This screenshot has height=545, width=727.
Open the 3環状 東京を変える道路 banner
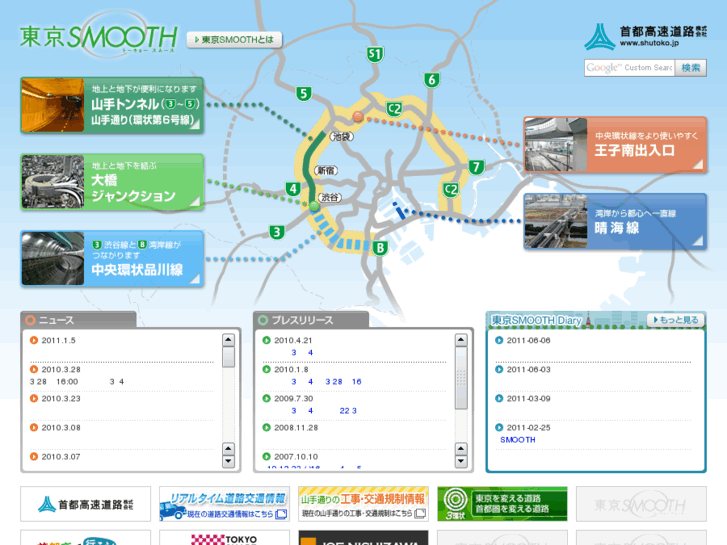click(x=503, y=504)
